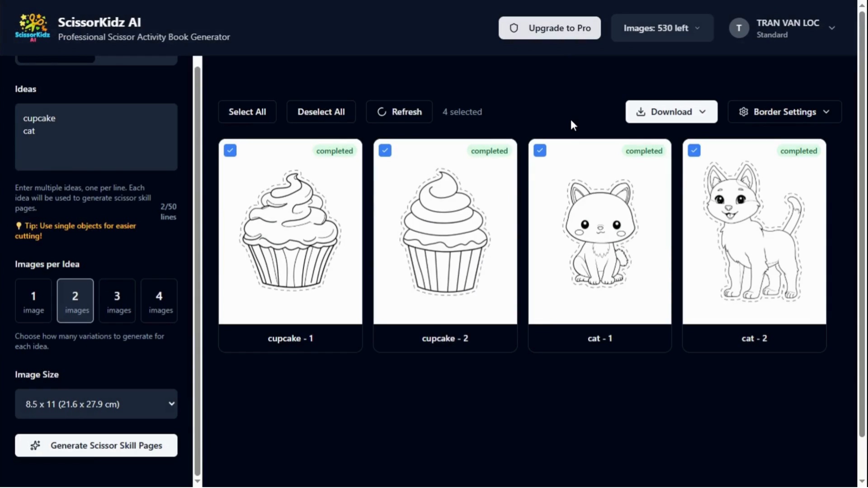The height and width of the screenshot is (488, 868).
Task: Click inside the Ideas text area
Action: pyautogui.click(x=96, y=145)
